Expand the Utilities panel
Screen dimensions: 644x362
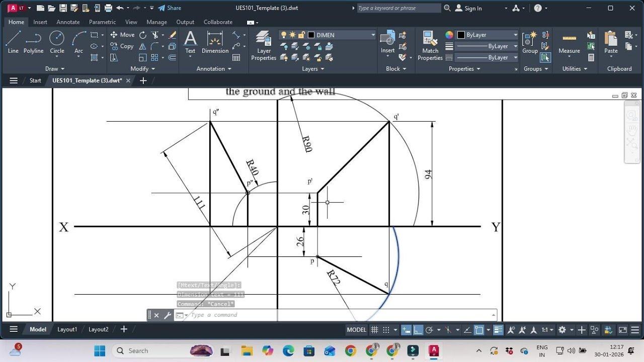(575, 69)
